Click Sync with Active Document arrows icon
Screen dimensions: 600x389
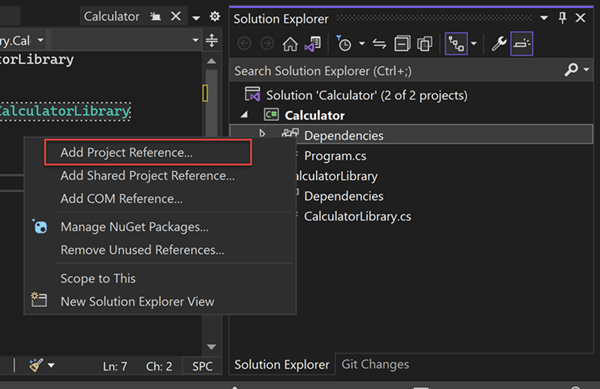[x=379, y=44]
